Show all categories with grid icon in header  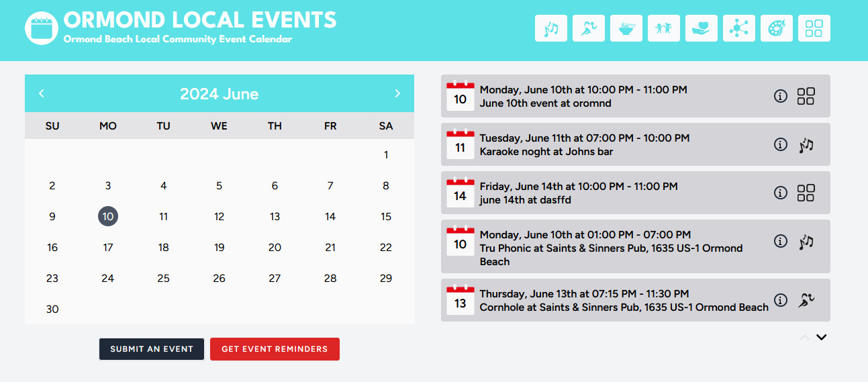click(x=814, y=28)
